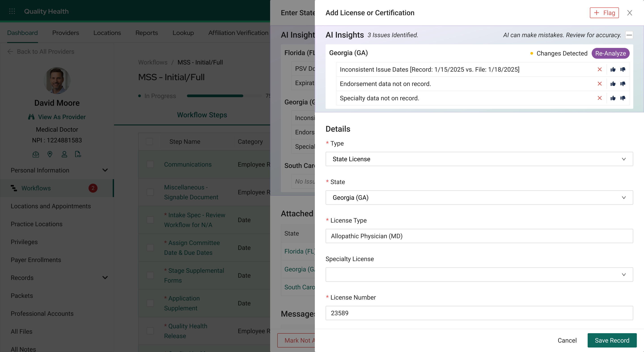Screen dimensions: 644x352
Task: Open Locations and Appointments in the sidebar
Action: pyautogui.click(x=51, y=206)
